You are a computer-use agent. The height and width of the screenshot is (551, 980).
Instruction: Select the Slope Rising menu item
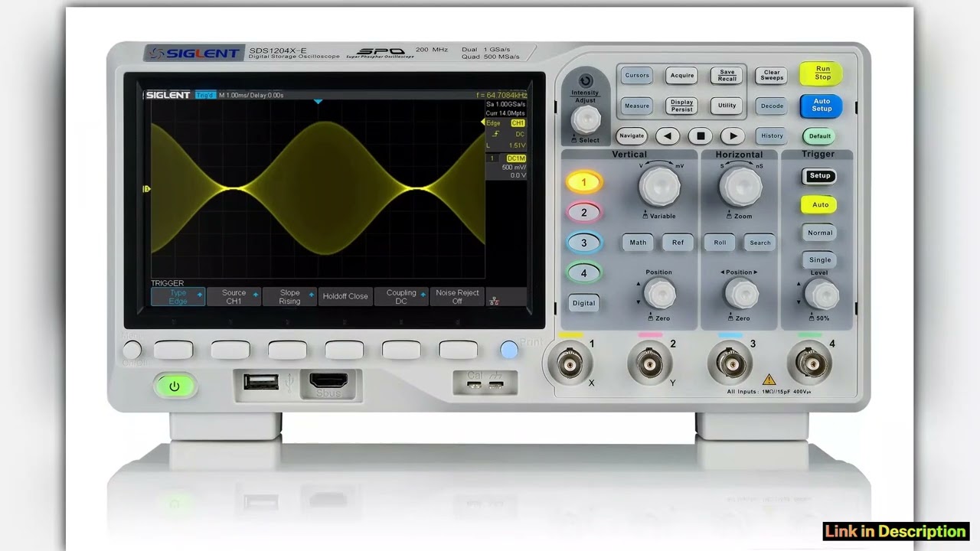pyautogui.click(x=289, y=297)
